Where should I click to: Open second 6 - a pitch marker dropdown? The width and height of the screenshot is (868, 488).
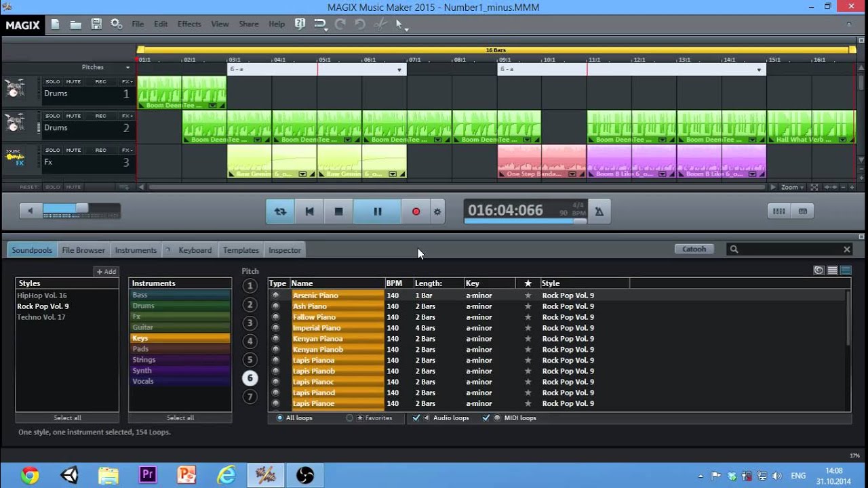click(x=759, y=70)
